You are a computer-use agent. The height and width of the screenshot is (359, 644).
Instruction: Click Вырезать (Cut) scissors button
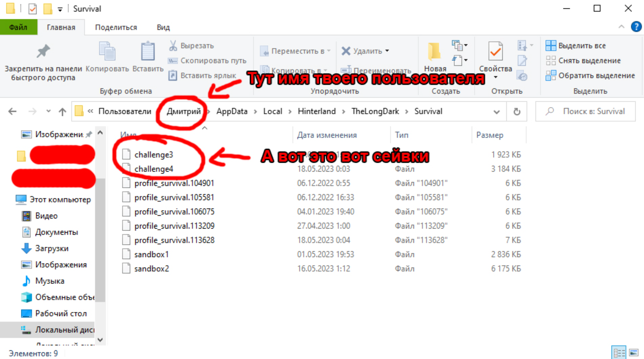click(x=192, y=46)
